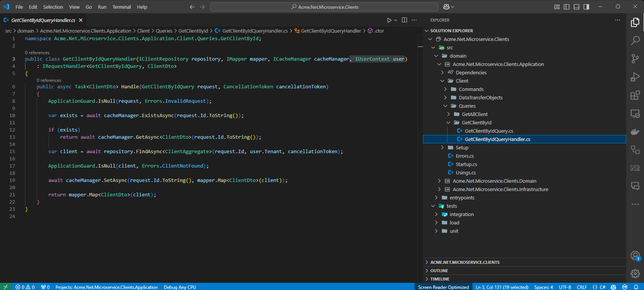Image resolution: width=644 pixels, height=290 pixels.
Task: Open the Manage gear icon
Action: click(x=635, y=273)
